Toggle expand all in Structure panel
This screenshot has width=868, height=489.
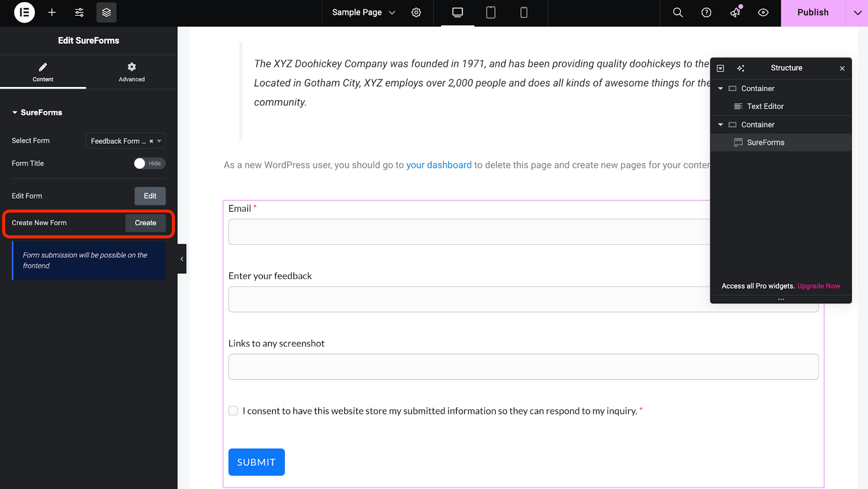pyautogui.click(x=720, y=68)
